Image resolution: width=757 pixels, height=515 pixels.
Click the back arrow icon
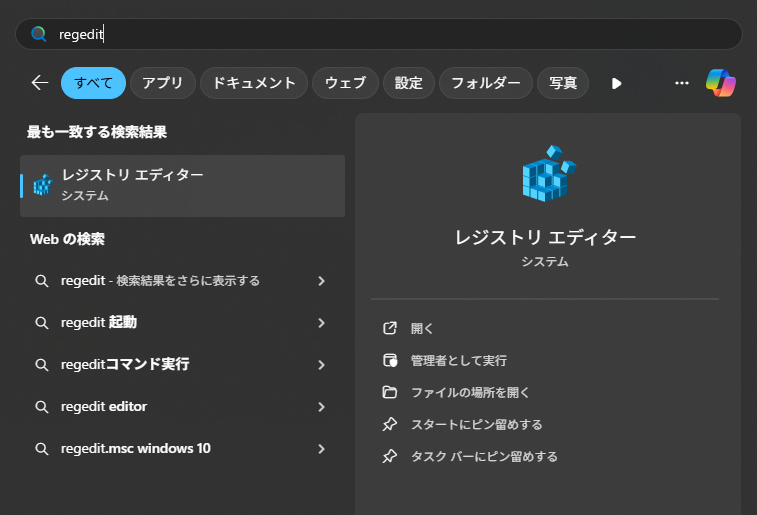[40, 83]
